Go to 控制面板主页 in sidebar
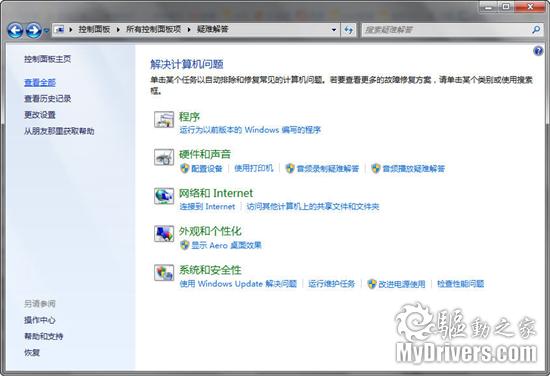This screenshot has width=550, height=376. pyautogui.click(x=47, y=59)
